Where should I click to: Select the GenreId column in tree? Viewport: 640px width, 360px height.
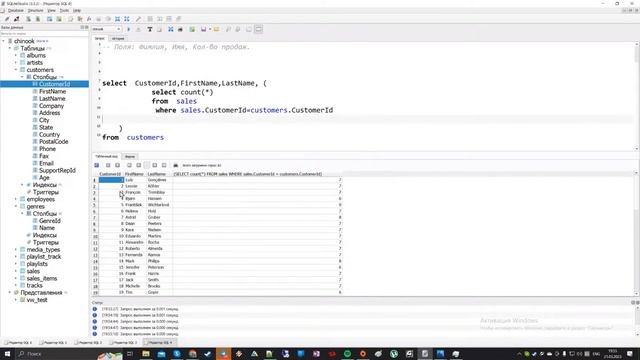click(x=50, y=221)
